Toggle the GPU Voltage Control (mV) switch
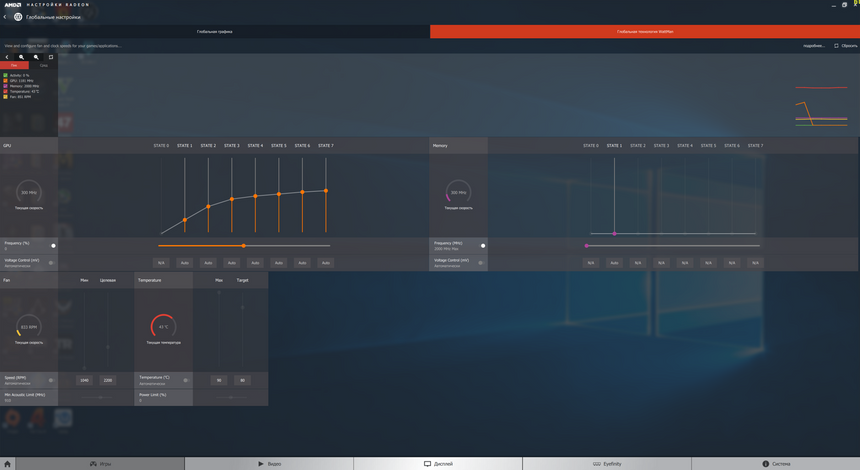 coord(51,263)
